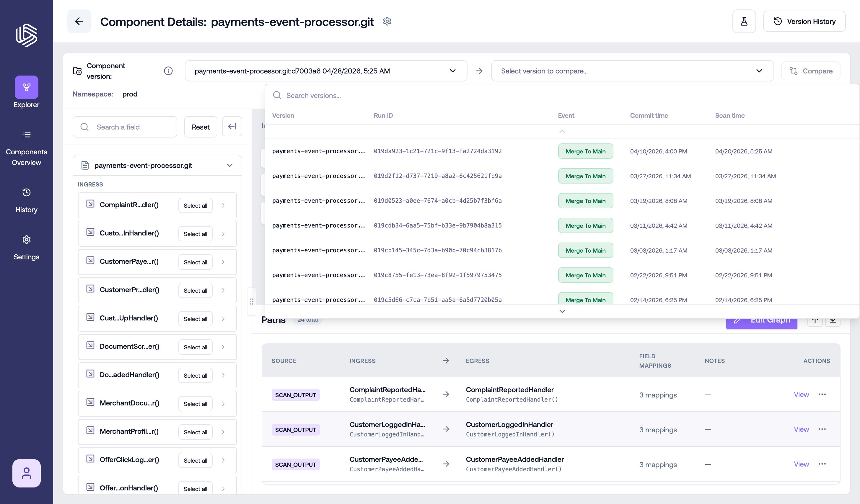Viewport: 860px width, 504px height.
Task: Expand the Do...adedHandler() row chevron
Action: (223, 375)
